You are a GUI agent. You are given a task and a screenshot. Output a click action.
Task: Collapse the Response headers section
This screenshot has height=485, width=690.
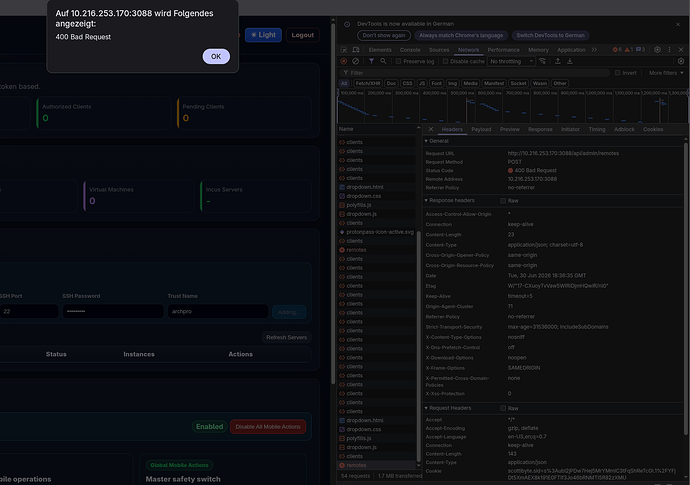tap(426, 200)
